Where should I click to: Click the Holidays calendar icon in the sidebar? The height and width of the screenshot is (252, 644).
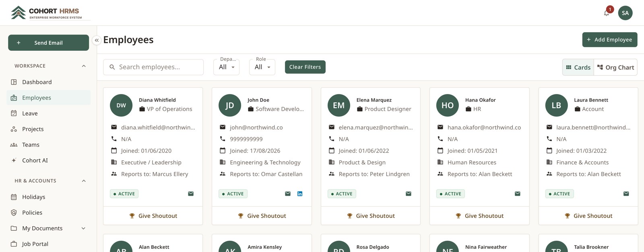click(14, 197)
